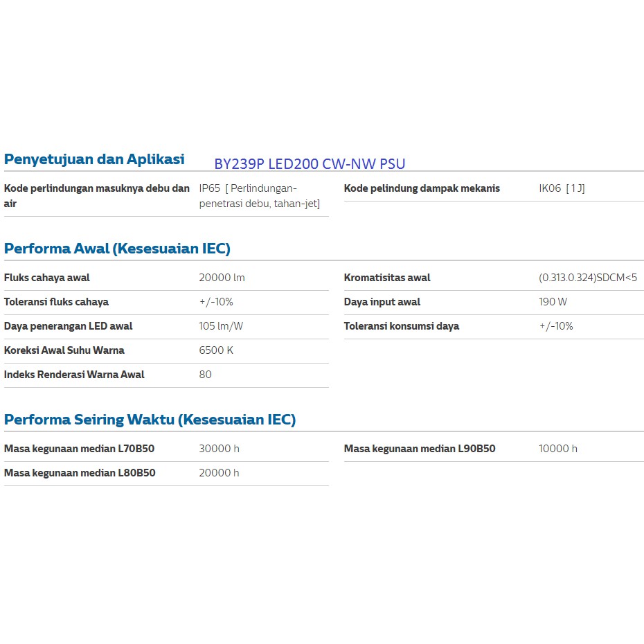The height and width of the screenshot is (644, 644).
Task: Click the 20000 lm flux value
Action: (x=222, y=278)
